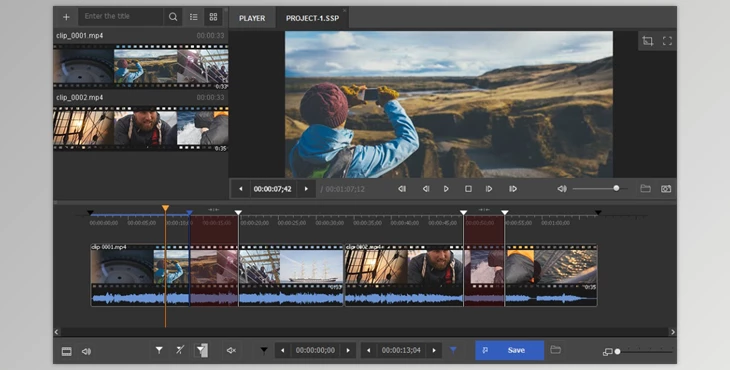Click the mute audio fragment icon
Image resolution: width=730 pixels, height=370 pixels.
231,350
